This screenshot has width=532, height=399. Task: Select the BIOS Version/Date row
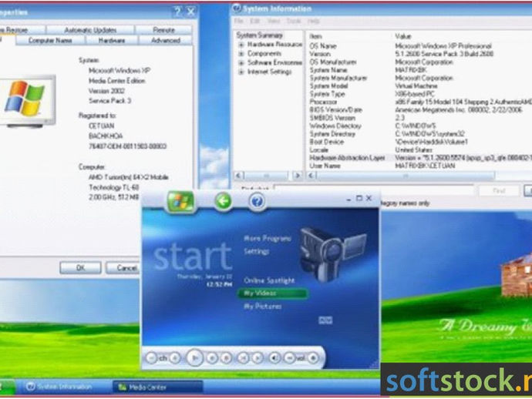pyautogui.click(x=420, y=110)
